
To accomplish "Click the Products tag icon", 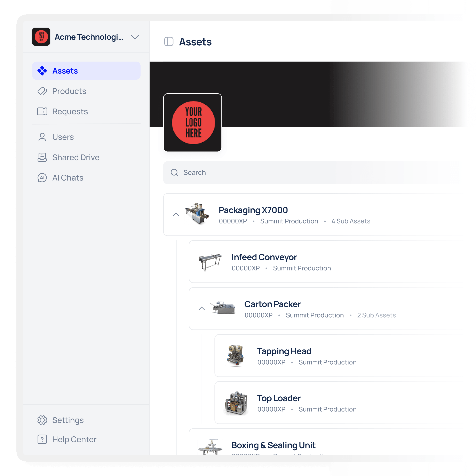I will point(42,91).
